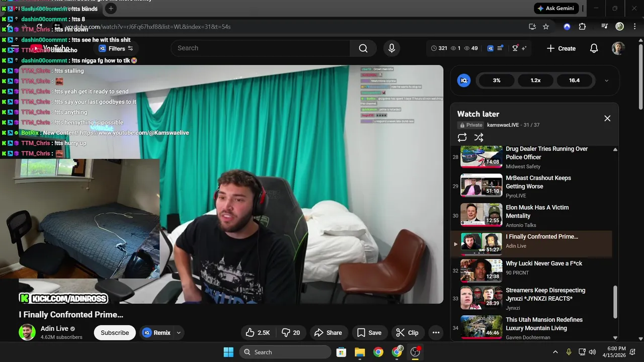Toggle shuffle playlist button
This screenshot has width=644, height=362.
pyautogui.click(x=478, y=137)
